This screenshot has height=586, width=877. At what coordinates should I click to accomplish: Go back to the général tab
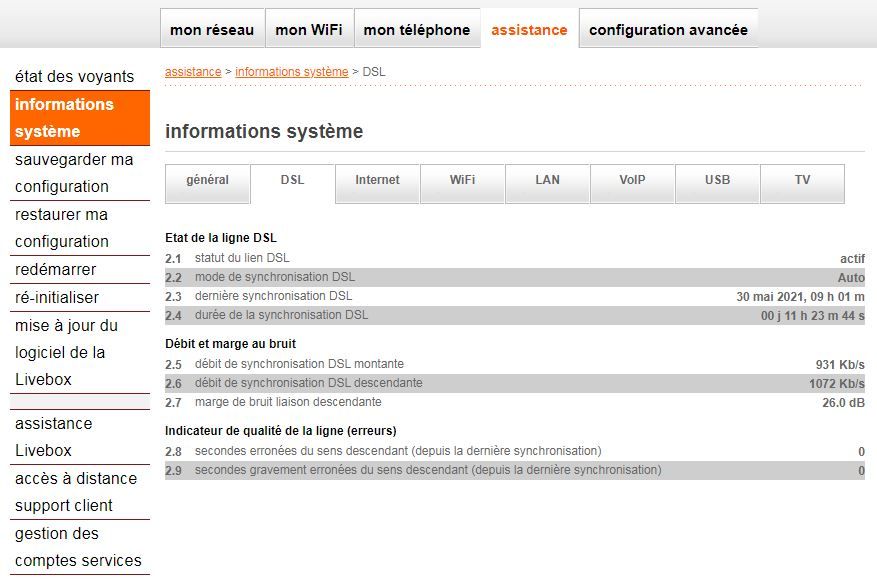[x=207, y=183]
